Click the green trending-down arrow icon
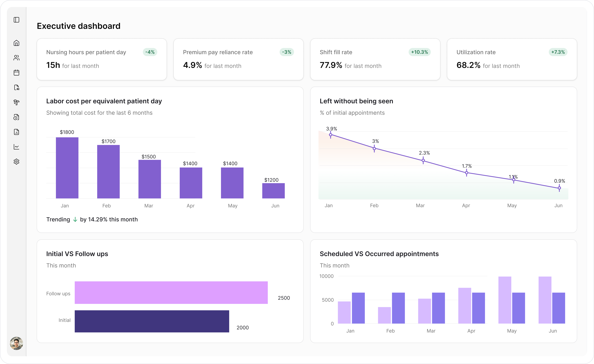594x364 pixels. click(x=75, y=219)
